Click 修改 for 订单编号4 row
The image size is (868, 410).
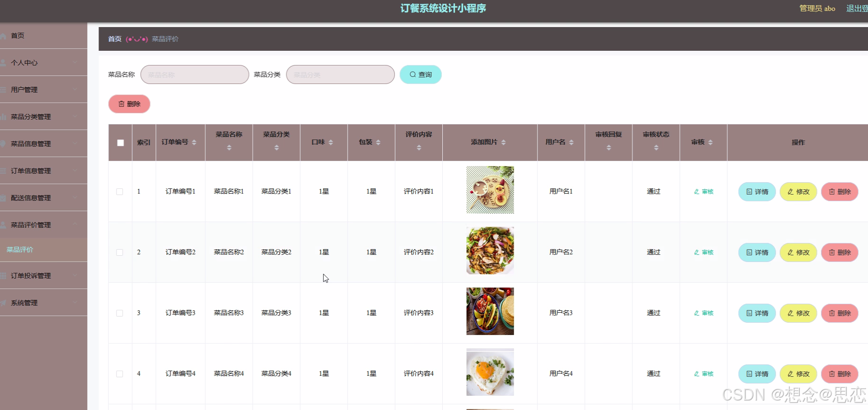pyautogui.click(x=798, y=374)
